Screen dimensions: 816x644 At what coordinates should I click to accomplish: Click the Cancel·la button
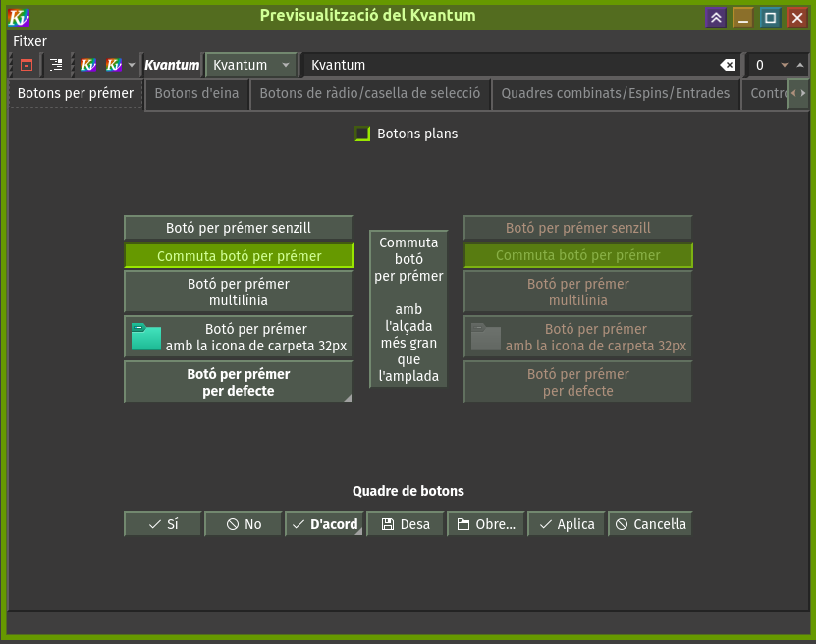click(x=650, y=524)
